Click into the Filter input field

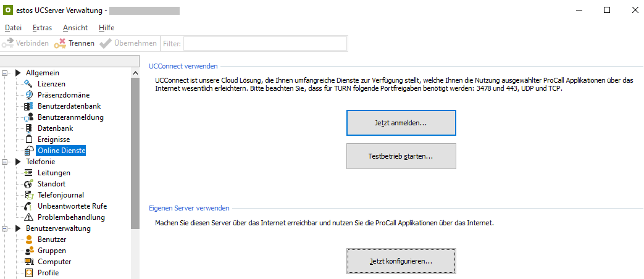[x=265, y=43]
